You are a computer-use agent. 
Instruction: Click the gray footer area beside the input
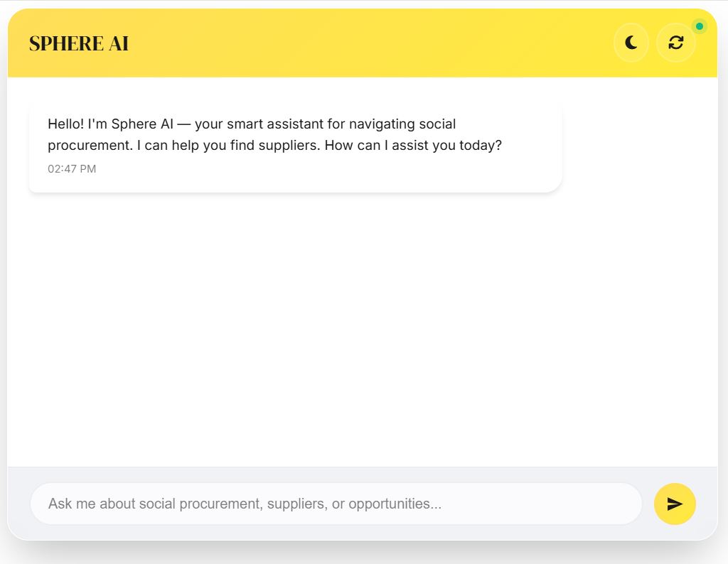[18, 504]
